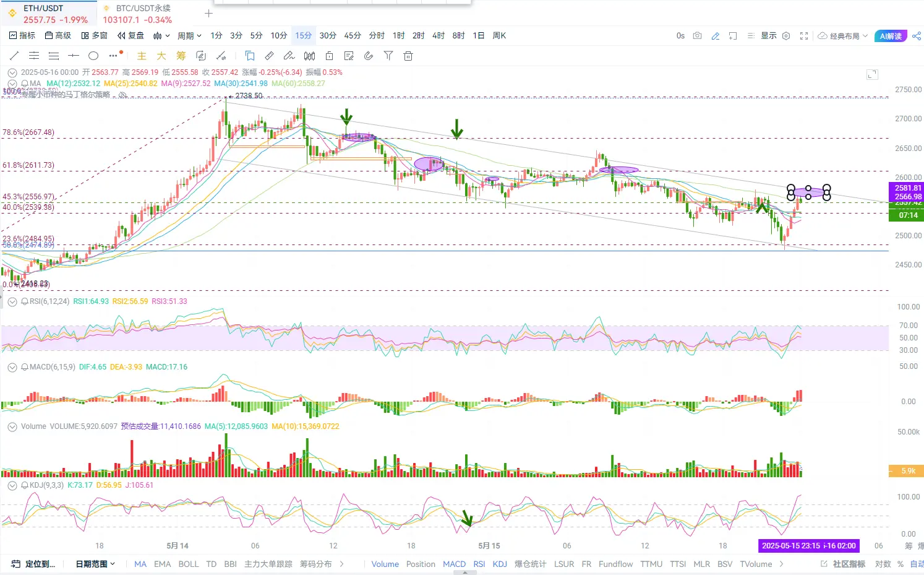Viewport: 924px width, 575px height.
Task: Start 复盘 replay mode
Action: tap(130, 36)
